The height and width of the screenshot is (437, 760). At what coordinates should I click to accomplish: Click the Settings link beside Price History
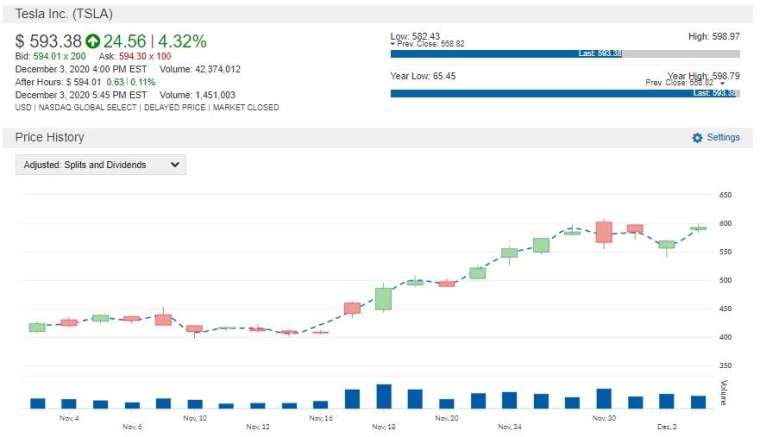[x=723, y=138]
